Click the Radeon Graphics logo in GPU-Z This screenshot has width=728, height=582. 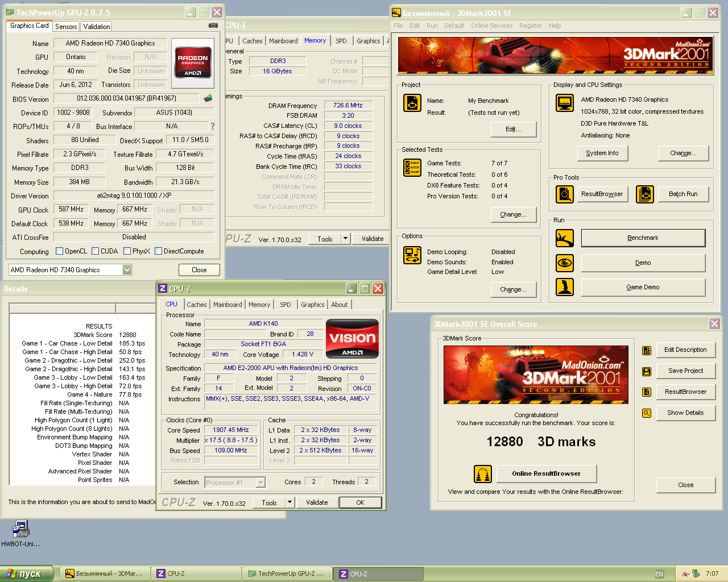click(x=193, y=63)
